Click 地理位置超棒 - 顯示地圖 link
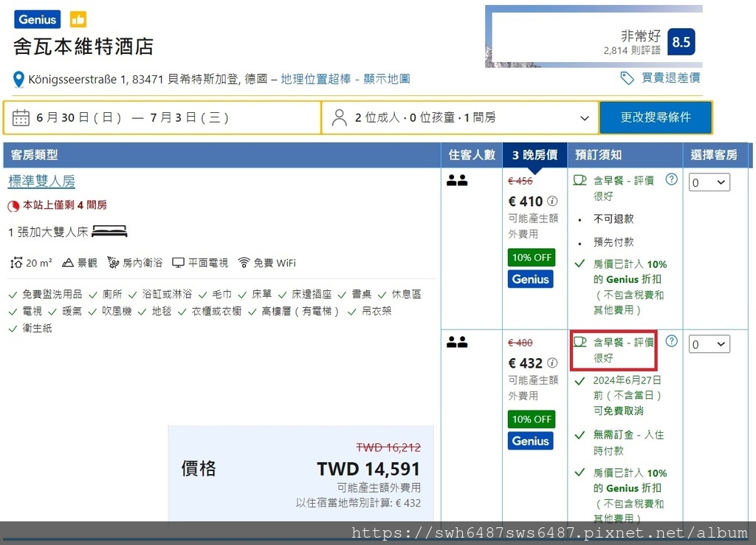The width and height of the screenshot is (756, 545). point(346,78)
